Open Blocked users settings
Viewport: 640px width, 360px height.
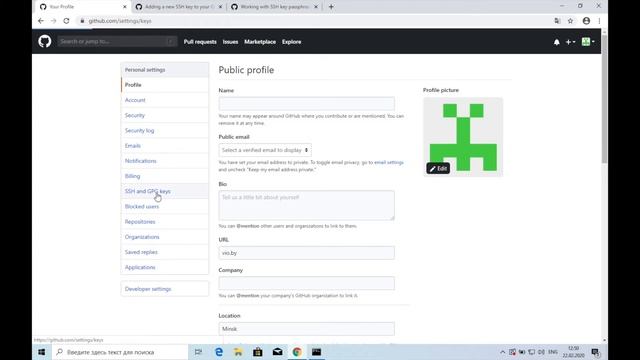pos(165,207)
